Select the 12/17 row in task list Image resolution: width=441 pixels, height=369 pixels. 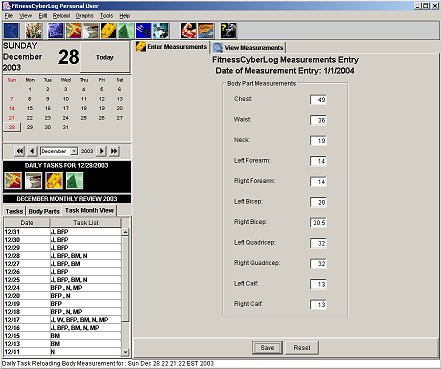[x=63, y=320]
